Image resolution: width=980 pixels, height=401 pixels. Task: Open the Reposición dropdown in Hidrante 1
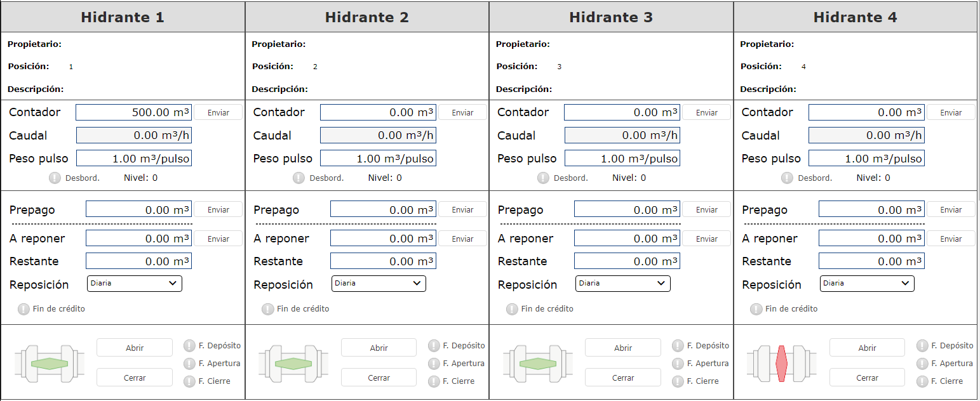pyautogui.click(x=134, y=284)
